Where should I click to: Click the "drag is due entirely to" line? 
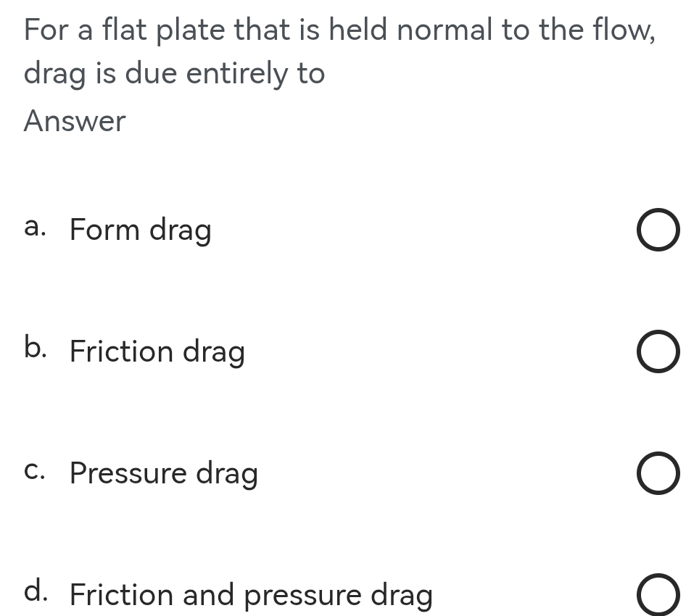(x=174, y=74)
